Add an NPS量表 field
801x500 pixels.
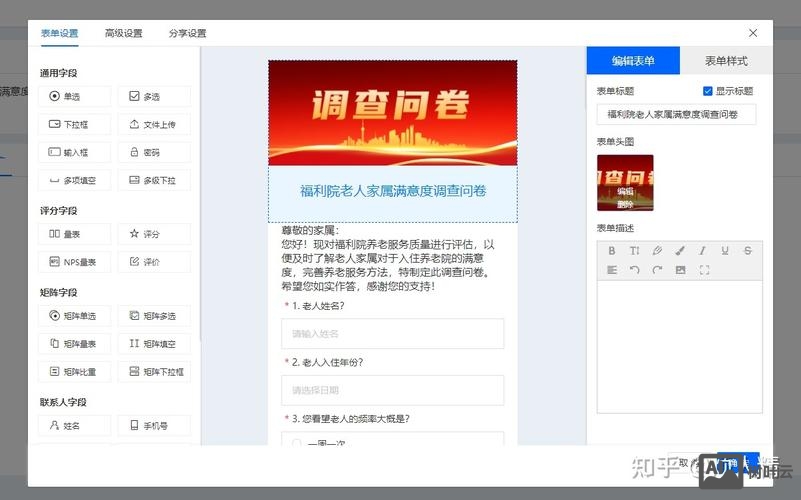[x=75, y=262]
